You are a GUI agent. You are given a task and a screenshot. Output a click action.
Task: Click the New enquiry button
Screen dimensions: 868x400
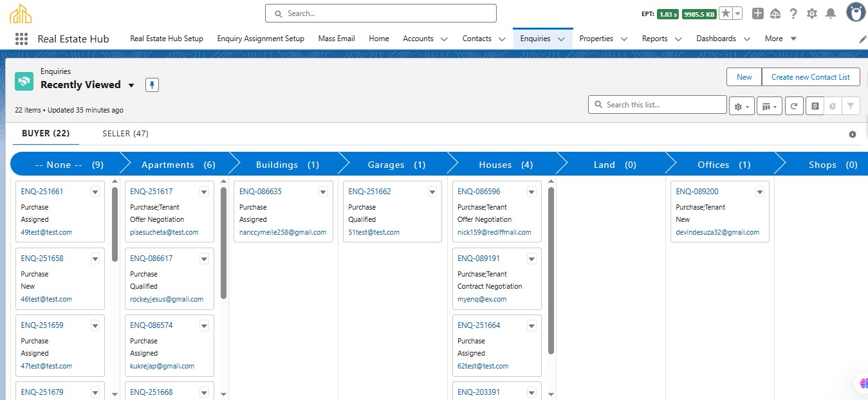coord(744,77)
